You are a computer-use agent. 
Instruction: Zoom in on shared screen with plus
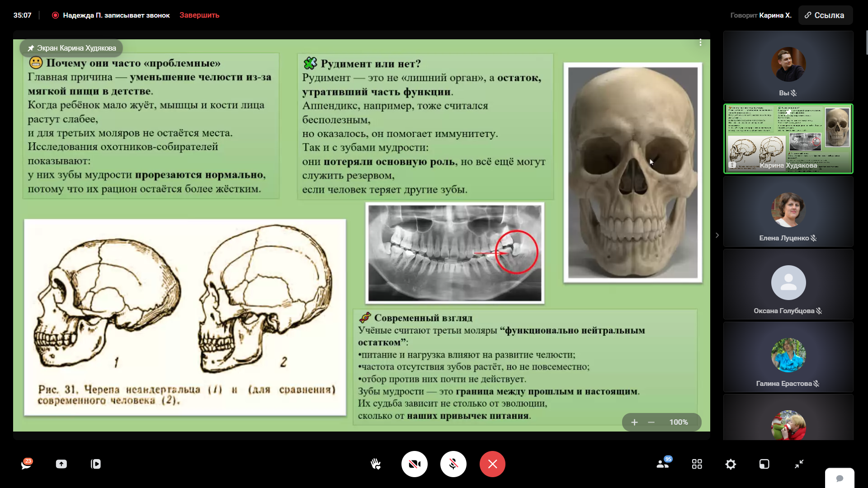point(634,422)
